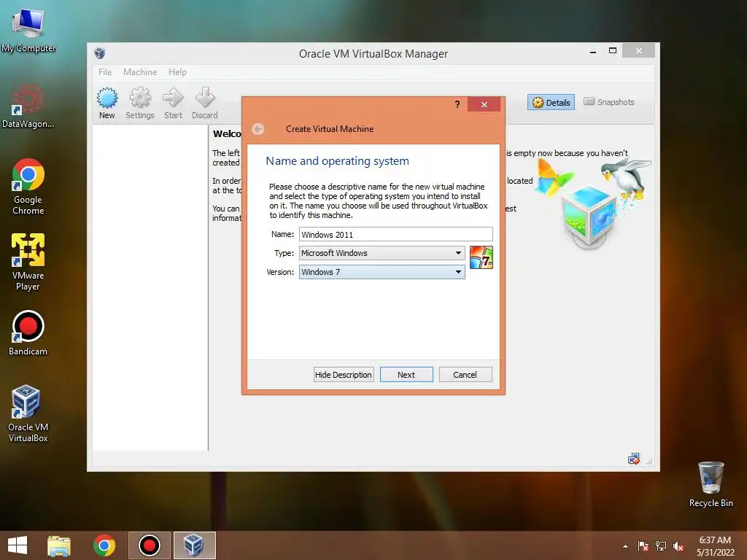Click the VirtualBox welcome mascot image

(x=592, y=203)
